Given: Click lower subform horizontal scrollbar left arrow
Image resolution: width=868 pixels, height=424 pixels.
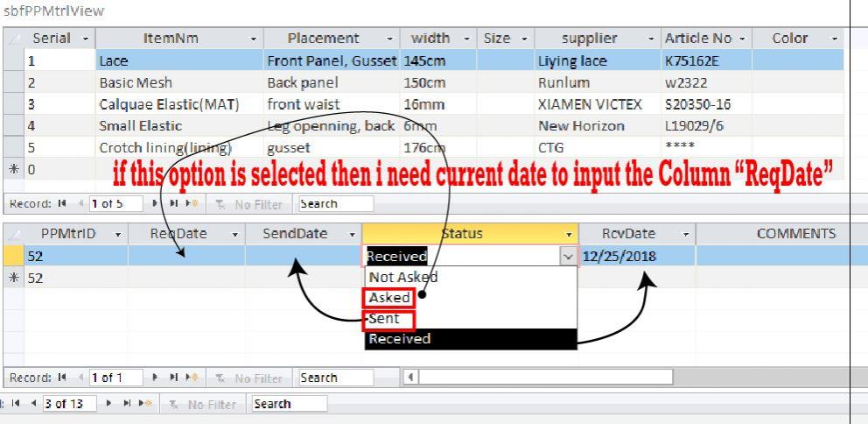Looking at the screenshot, I should [x=410, y=378].
